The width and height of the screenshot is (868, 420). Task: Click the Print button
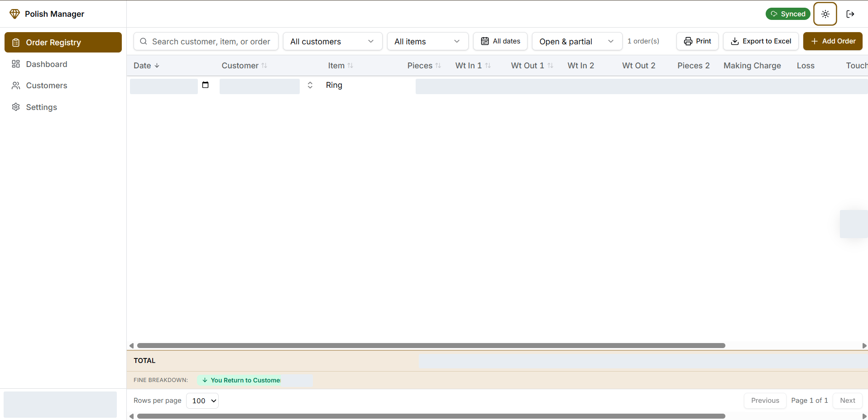697,41
